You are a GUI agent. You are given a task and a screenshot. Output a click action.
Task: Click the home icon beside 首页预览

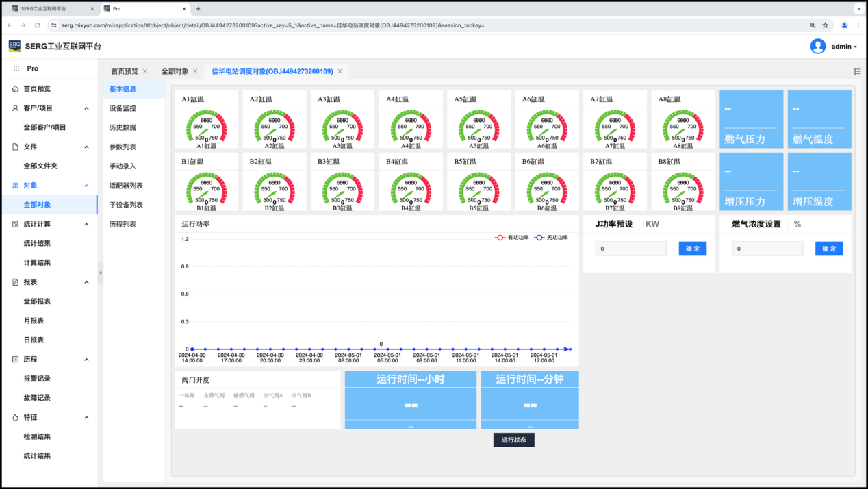point(16,89)
